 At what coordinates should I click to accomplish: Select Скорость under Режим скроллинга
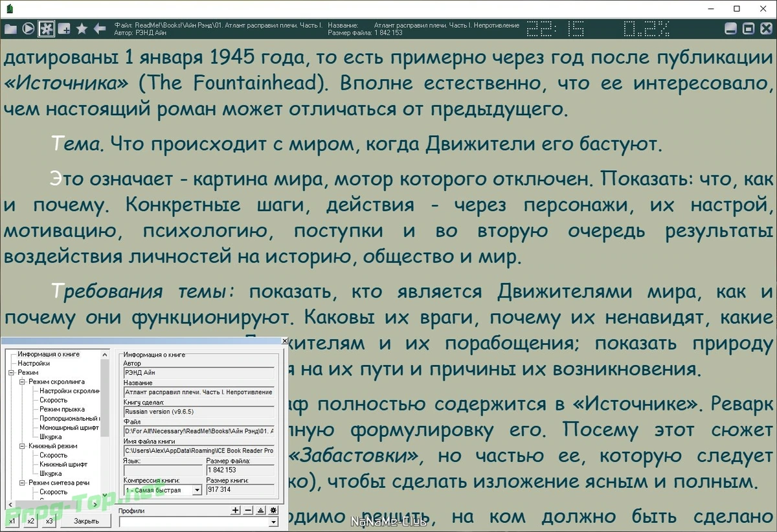pyautogui.click(x=53, y=400)
